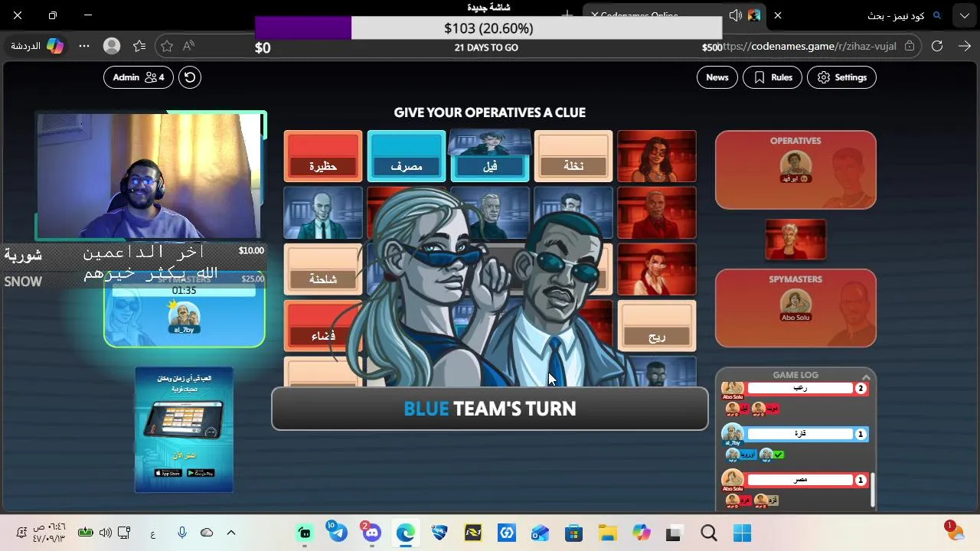Open the read aloud icon
The width and height of the screenshot is (980, 551).
pyautogui.click(x=189, y=46)
